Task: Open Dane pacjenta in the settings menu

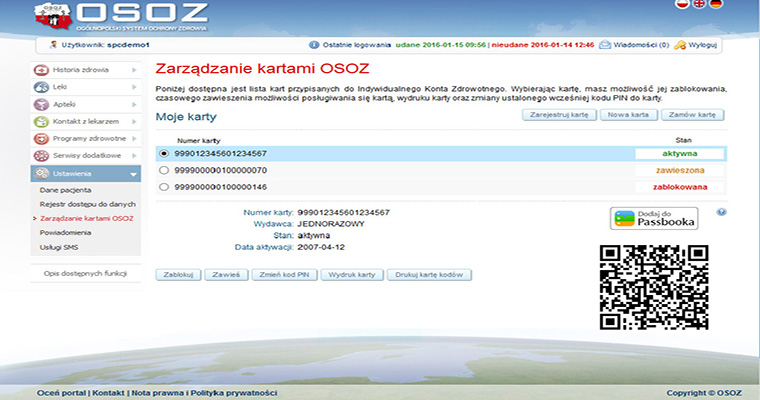Action: (65, 189)
